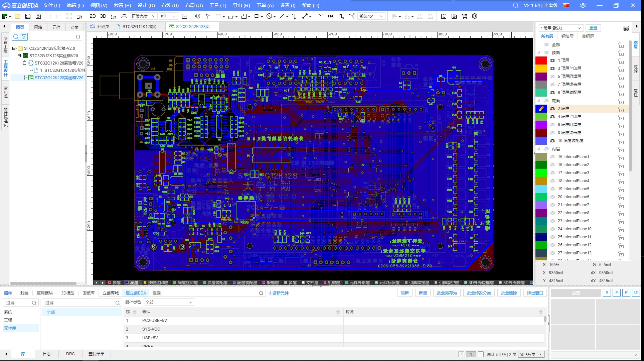Toggle visibility of 3 顶层丝印层

tap(552, 69)
